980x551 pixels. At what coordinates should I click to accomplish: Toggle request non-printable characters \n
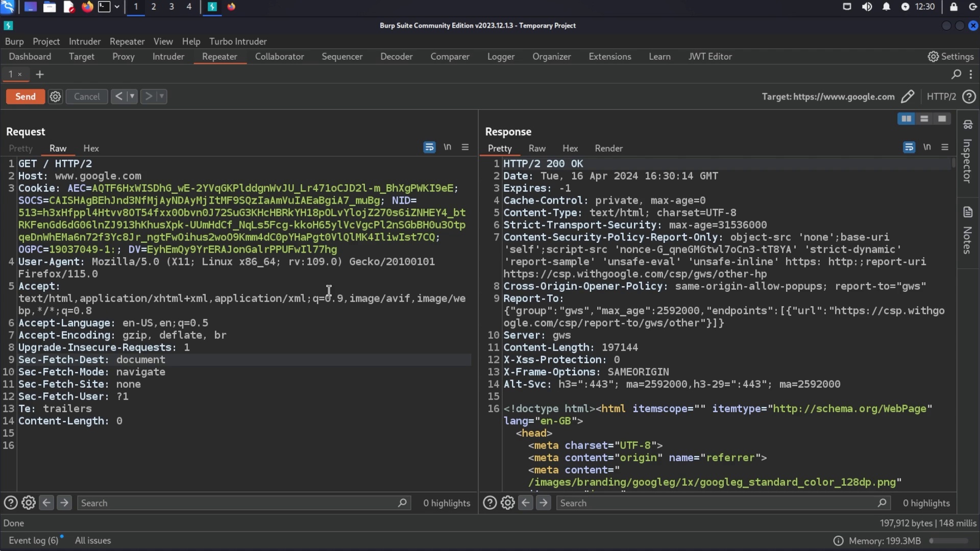point(447,147)
